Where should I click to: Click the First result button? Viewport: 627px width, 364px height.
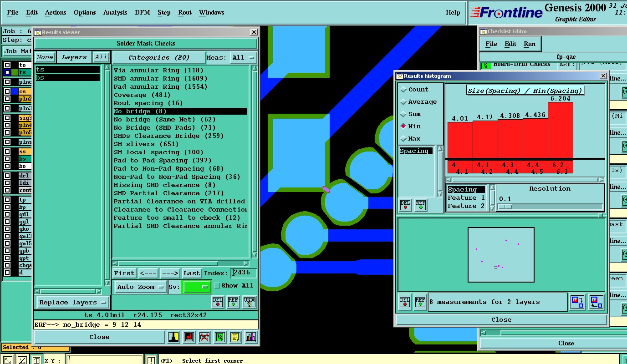coord(124,273)
